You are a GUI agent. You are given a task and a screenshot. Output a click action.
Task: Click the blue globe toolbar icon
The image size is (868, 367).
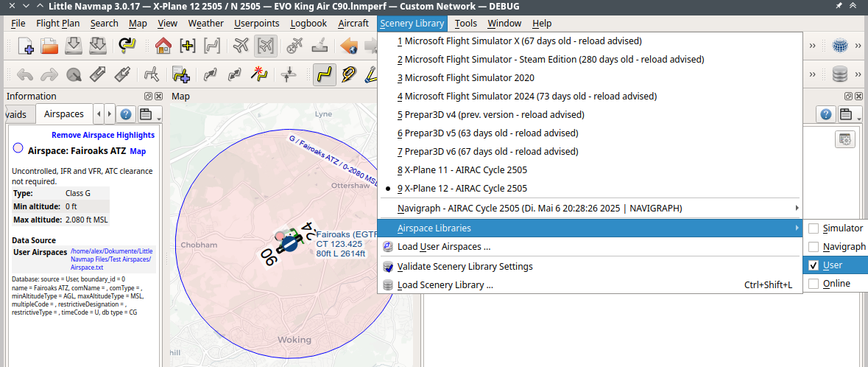[840, 46]
